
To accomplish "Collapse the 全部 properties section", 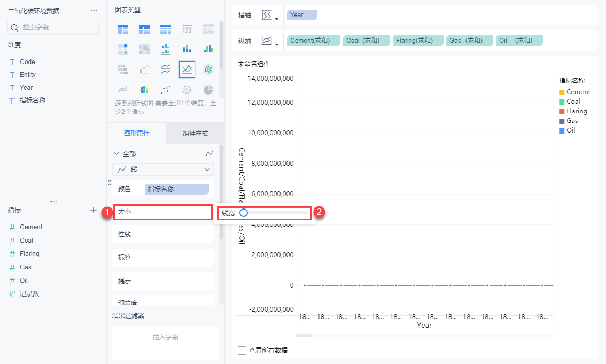I will (116, 153).
